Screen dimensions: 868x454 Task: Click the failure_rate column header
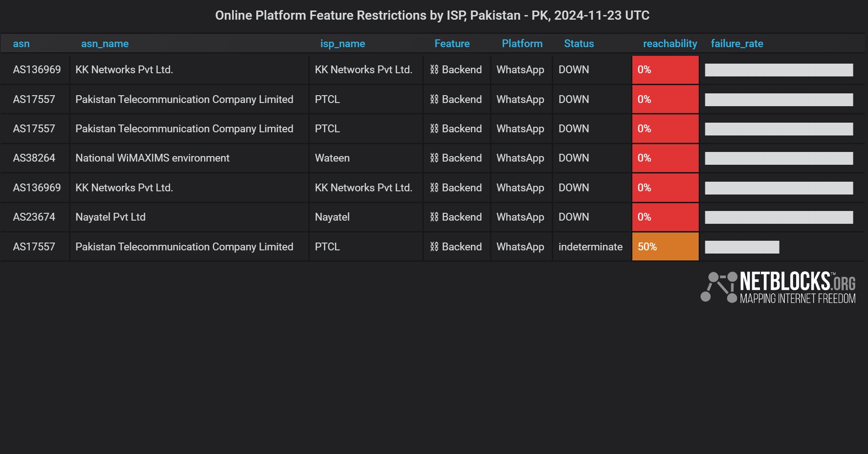click(736, 44)
